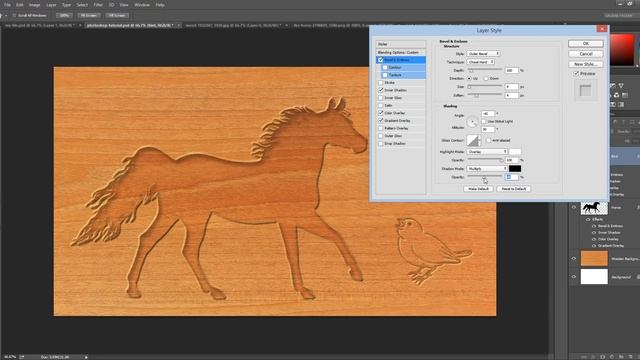The height and width of the screenshot is (360, 640).
Task: Hide Horse layer's Bevel & Emboss effect
Action: click(594, 226)
